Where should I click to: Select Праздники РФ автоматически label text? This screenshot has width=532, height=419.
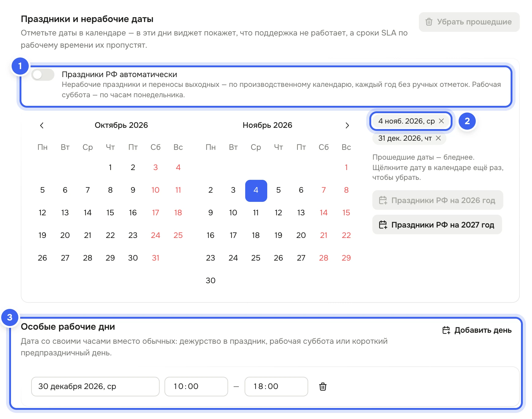pyautogui.click(x=120, y=75)
